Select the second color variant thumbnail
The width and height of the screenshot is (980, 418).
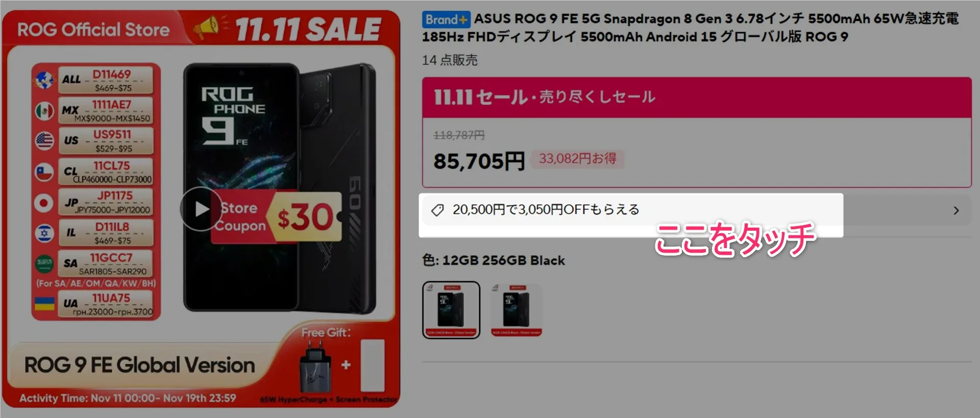(x=516, y=310)
